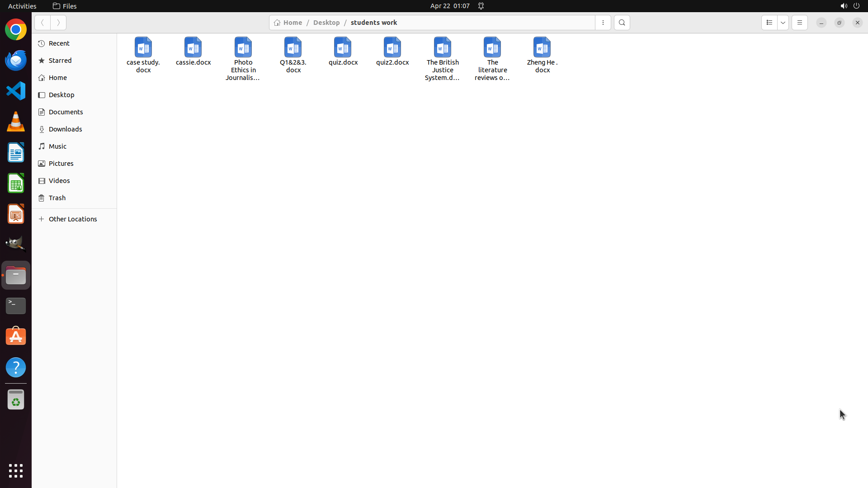Launch Visual Studio Code from the dock

pyautogui.click(x=16, y=91)
